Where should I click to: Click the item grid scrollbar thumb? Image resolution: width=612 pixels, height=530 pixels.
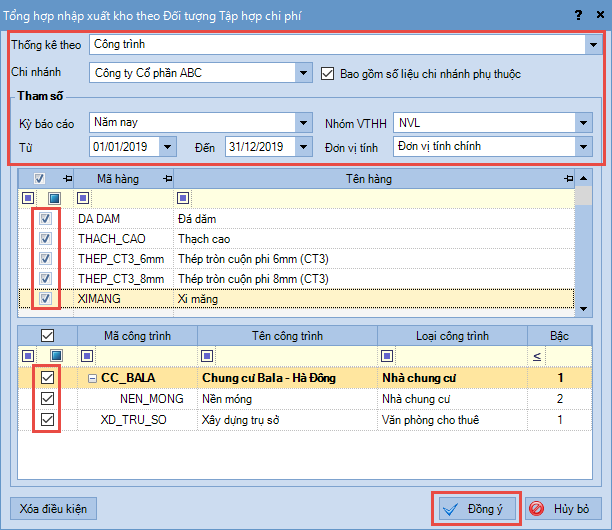click(x=584, y=196)
